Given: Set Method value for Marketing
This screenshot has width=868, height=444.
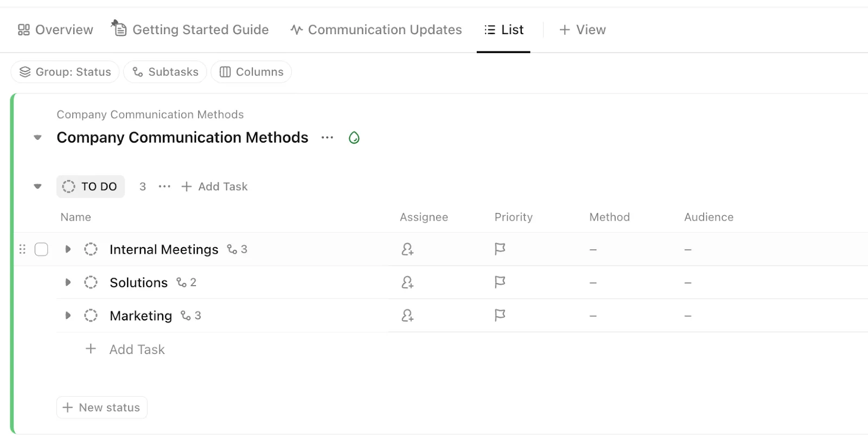Looking at the screenshot, I should (x=593, y=316).
